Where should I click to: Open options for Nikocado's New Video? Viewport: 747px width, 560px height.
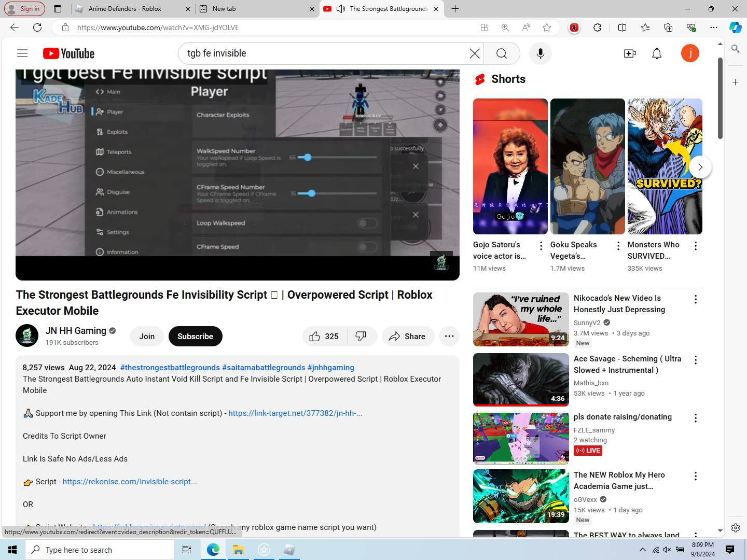coord(696,299)
